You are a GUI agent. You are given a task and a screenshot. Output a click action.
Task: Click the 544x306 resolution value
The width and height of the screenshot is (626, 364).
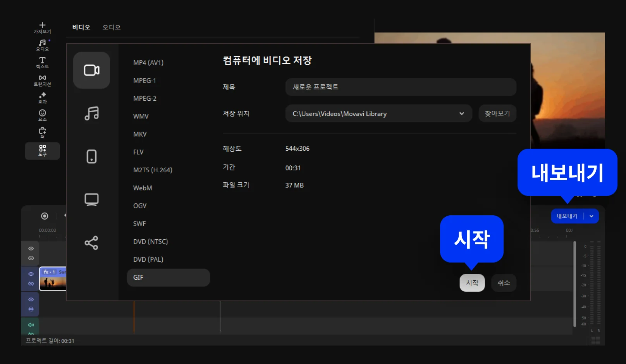298,149
